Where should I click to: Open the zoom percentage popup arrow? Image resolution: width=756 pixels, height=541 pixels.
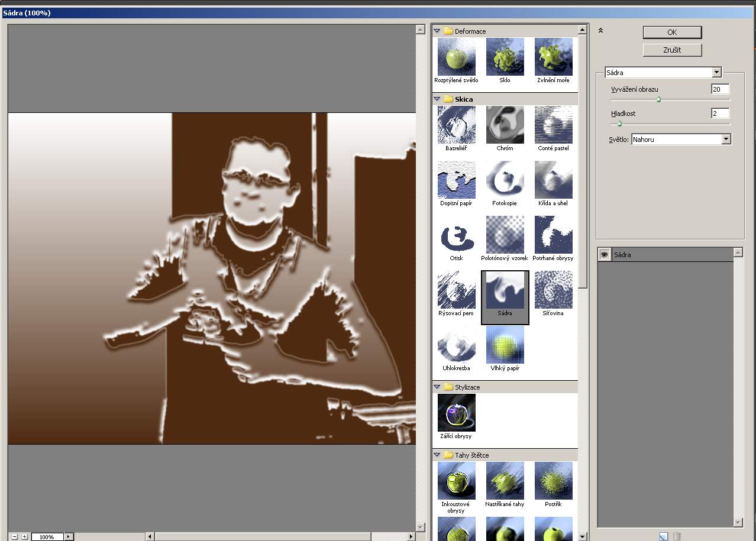pyautogui.click(x=69, y=537)
